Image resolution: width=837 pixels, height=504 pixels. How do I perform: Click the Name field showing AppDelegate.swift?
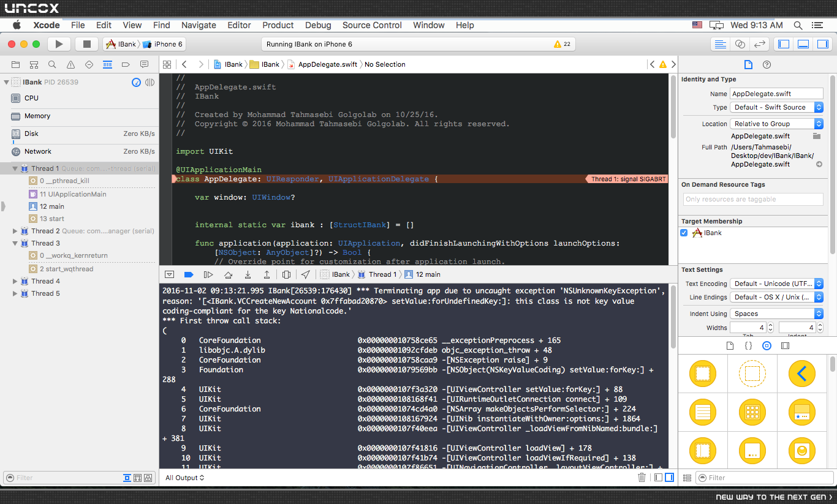[x=776, y=94]
